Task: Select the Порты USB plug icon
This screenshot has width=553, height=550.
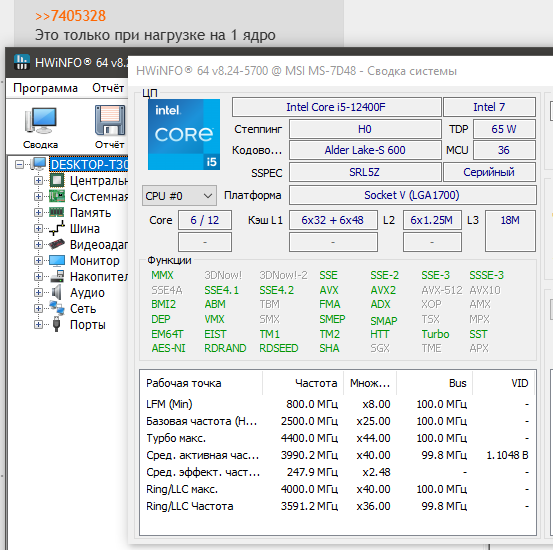Action: pyautogui.click(x=56, y=324)
